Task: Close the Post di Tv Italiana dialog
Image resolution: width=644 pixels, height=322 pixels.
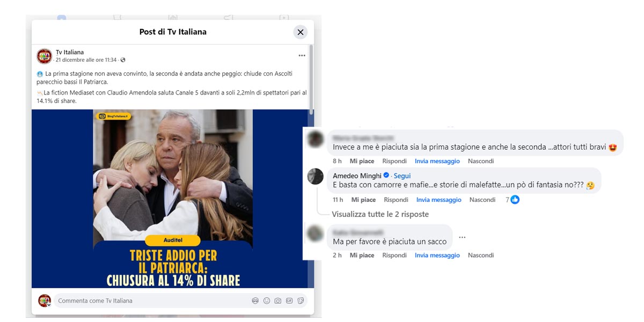Action: coord(301,32)
